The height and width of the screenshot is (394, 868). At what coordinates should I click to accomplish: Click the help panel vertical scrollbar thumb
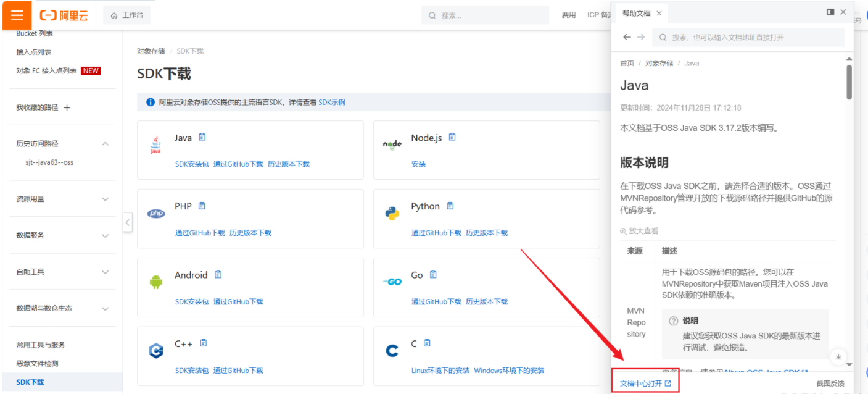pyautogui.click(x=849, y=82)
